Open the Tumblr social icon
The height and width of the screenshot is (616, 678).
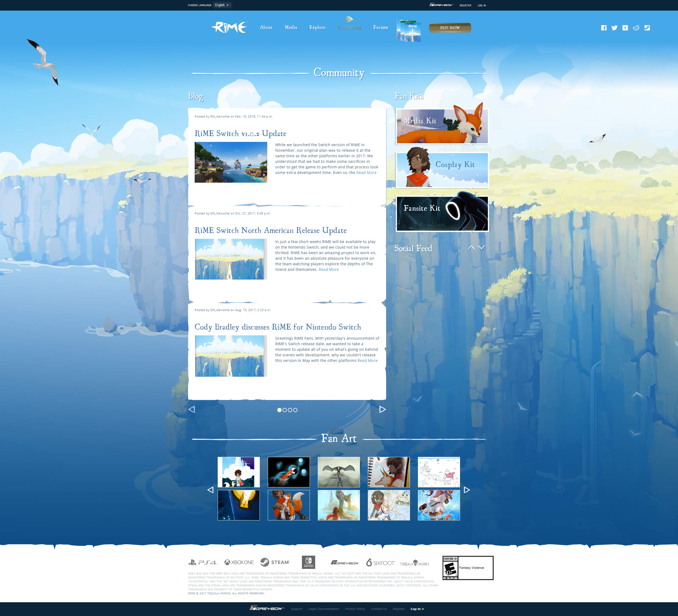pyautogui.click(x=625, y=28)
